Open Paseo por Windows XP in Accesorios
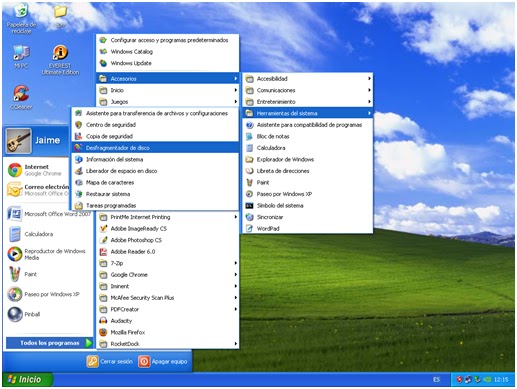 tap(307, 194)
